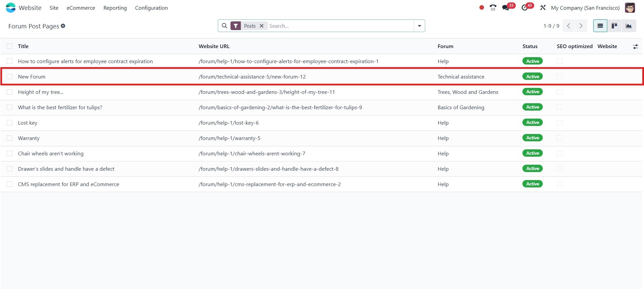Click the debug tools wrench icon
The height and width of the screenshot is (289, 644).
click(x=543, y=8)
